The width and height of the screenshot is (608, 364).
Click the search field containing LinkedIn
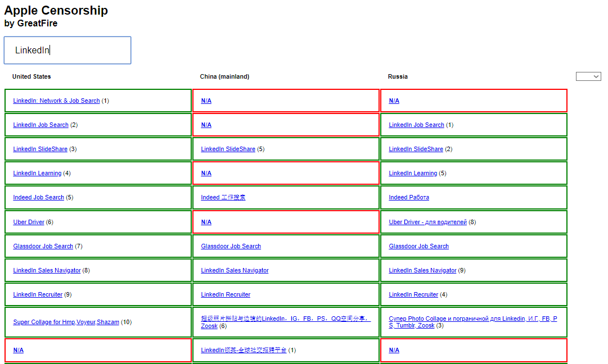click(67, 51)
